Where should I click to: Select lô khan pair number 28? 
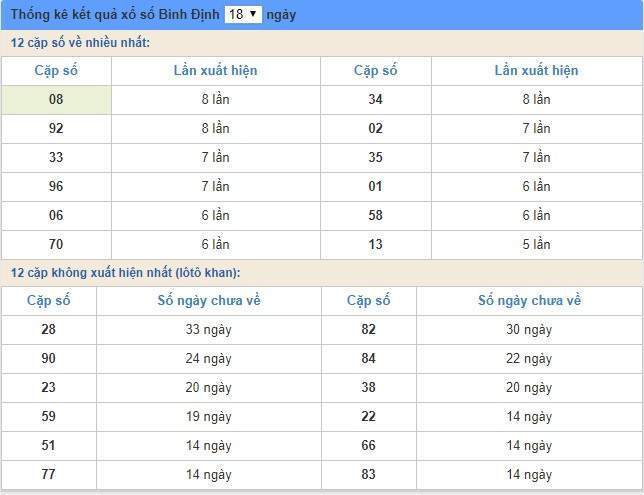pyautogui.click(x=48, y=329)
